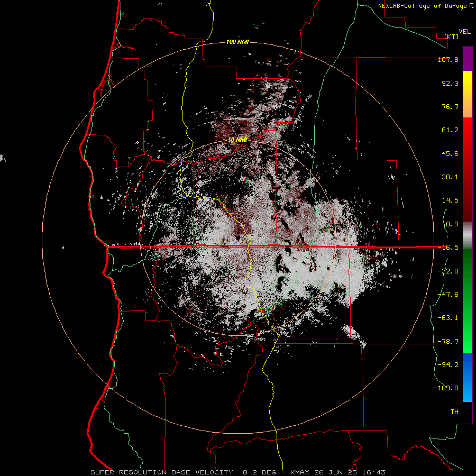The width and height of the screenshot is (476, 476).
Task: Pick the blue segment of velocity color bar
Action: 467,377
